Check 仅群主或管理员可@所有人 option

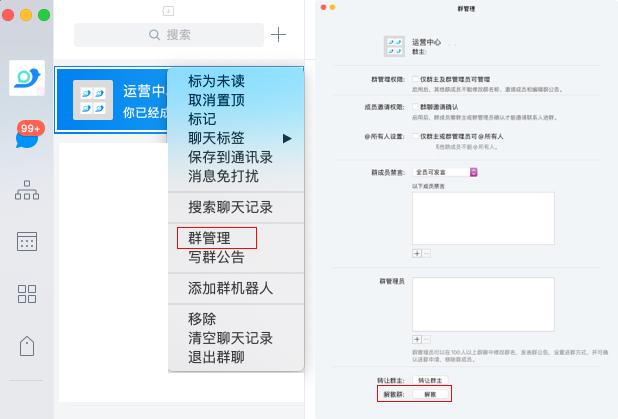pos(415,136)
